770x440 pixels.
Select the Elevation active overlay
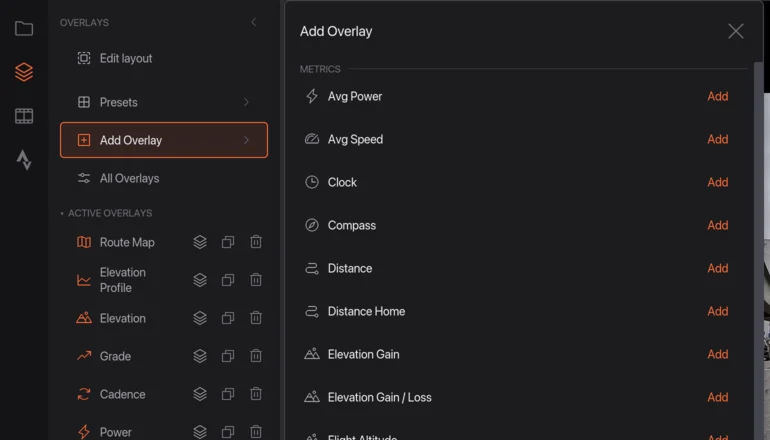pyautogui.click(x=123, y=318)
